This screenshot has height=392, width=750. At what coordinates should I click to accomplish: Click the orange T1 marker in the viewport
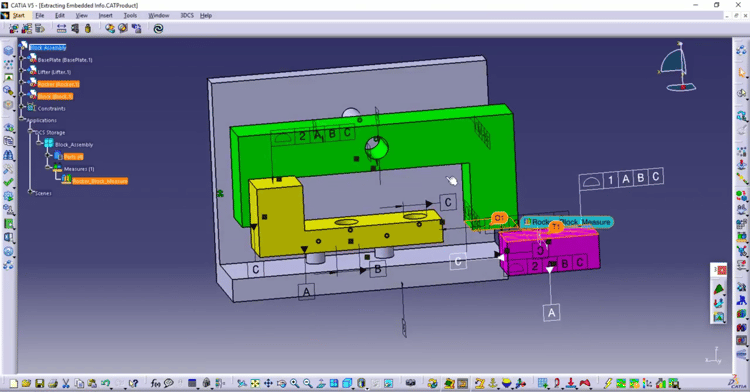click(x=555, y=227)
